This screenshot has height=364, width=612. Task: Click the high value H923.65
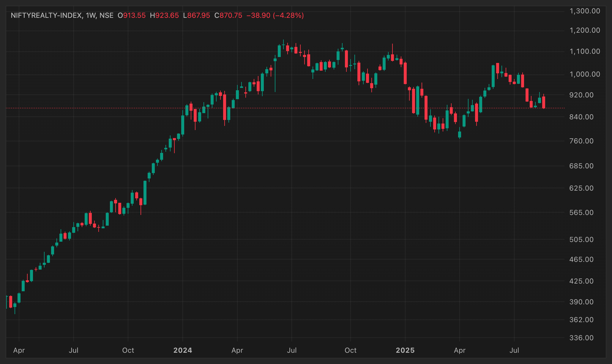[164, 15]
